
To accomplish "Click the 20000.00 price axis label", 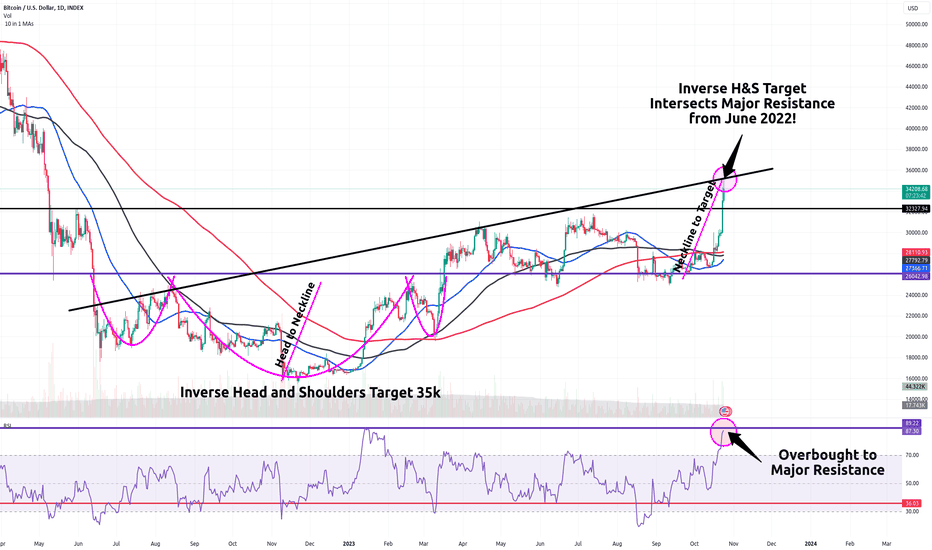I will click(x=917, y=337).
